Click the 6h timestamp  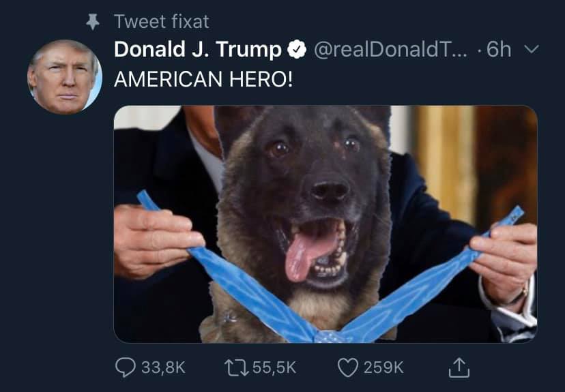click(x=499, y=49)
